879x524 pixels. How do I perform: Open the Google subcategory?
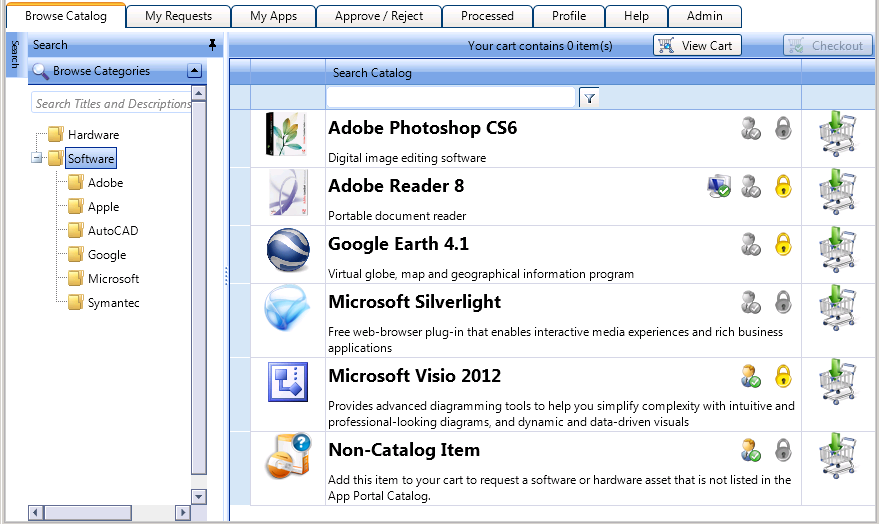(107, 254)
